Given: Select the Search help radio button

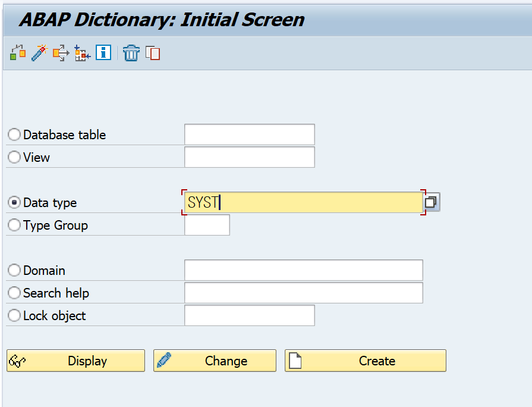Looking at the screenshot, I should [x=14, y=293].
